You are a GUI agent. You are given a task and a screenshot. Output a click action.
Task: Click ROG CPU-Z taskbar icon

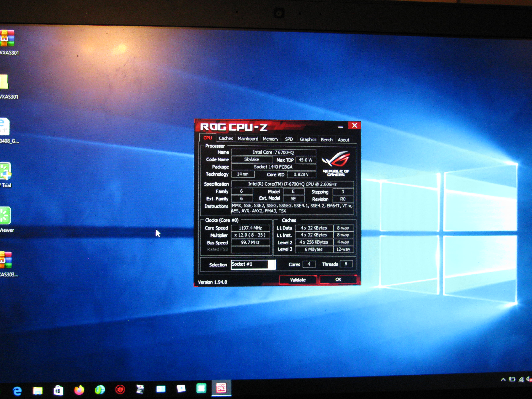pyautogui.click(x=221, y=388)
